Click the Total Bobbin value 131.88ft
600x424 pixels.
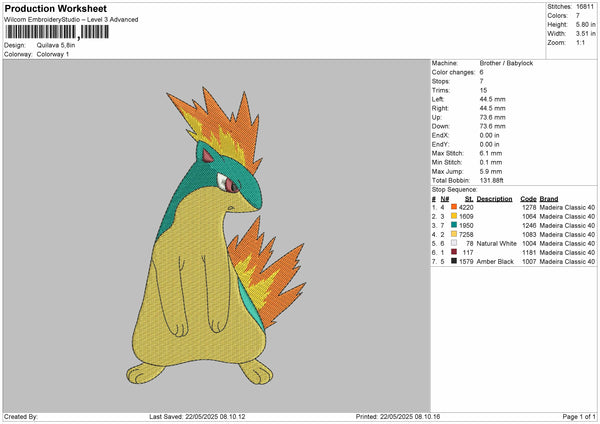coord(491,180)
